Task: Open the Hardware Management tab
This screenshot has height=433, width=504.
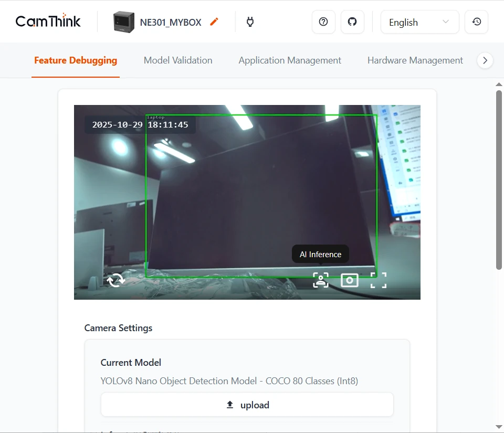Action: [415, 60]
